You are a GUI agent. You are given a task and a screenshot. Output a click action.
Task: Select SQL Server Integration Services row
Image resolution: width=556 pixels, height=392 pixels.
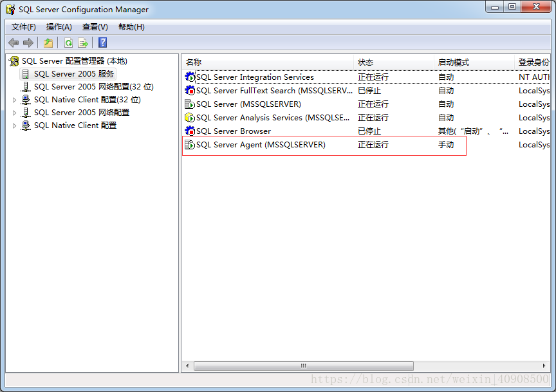(366, 77)
